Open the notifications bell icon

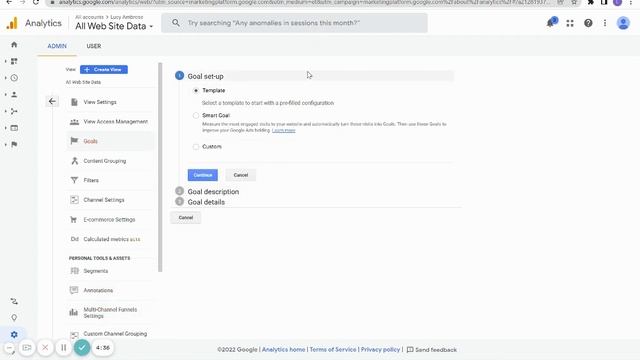pos(551,23)
